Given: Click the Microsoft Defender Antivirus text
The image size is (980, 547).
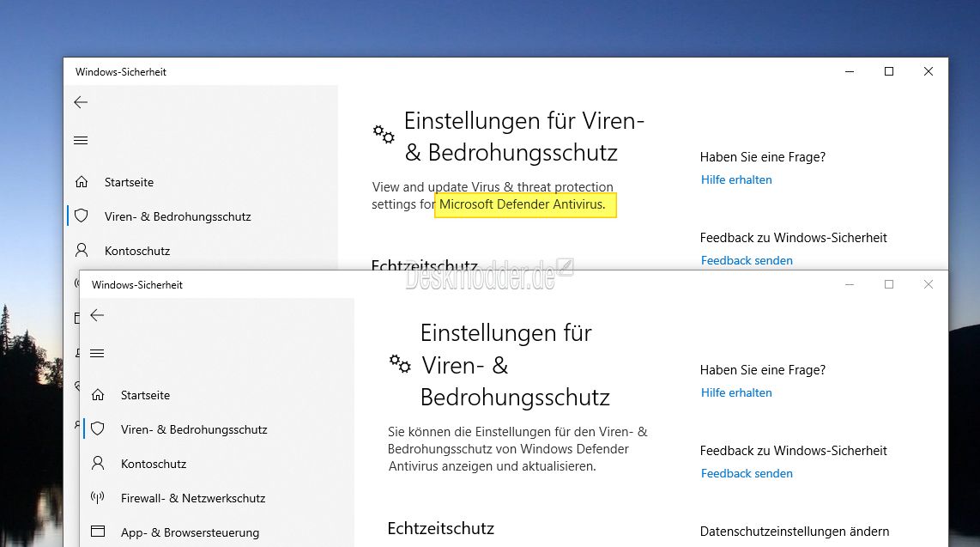Looking at the screenshot, I should (x=522, y=205).
